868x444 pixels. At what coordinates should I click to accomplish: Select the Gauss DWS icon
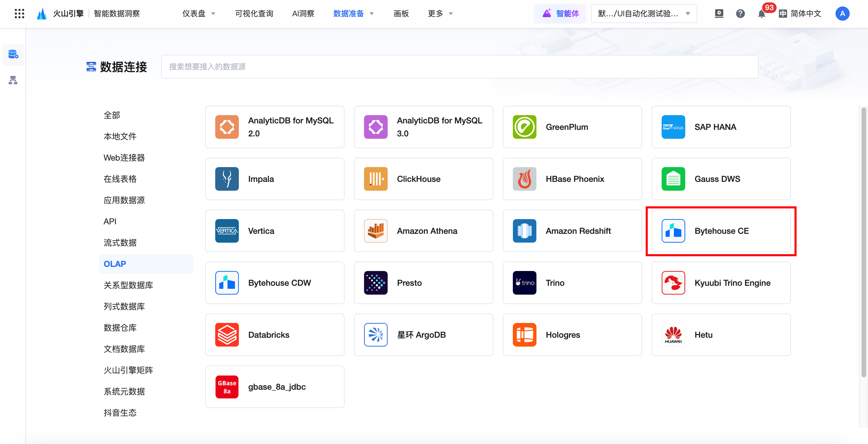click(673, 179)
